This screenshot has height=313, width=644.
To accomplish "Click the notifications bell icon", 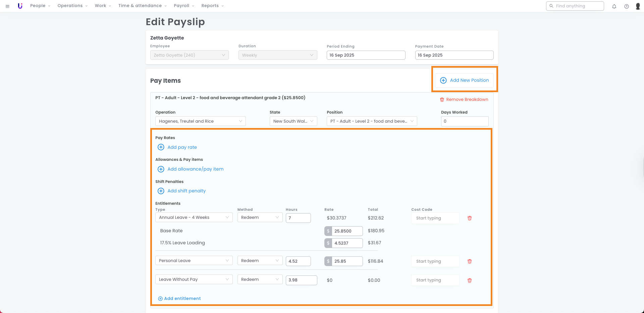I will pos(614,6).
